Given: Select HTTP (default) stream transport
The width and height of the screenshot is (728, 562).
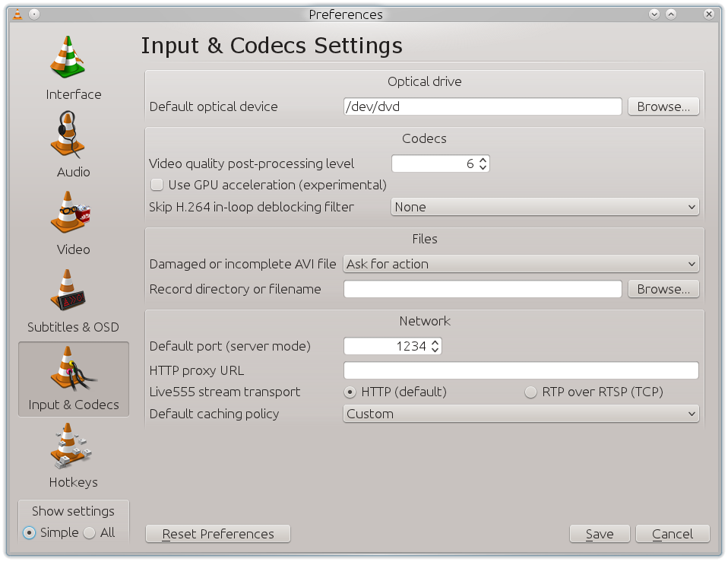Looking at the screenshot, I should (x=350, y=392).
